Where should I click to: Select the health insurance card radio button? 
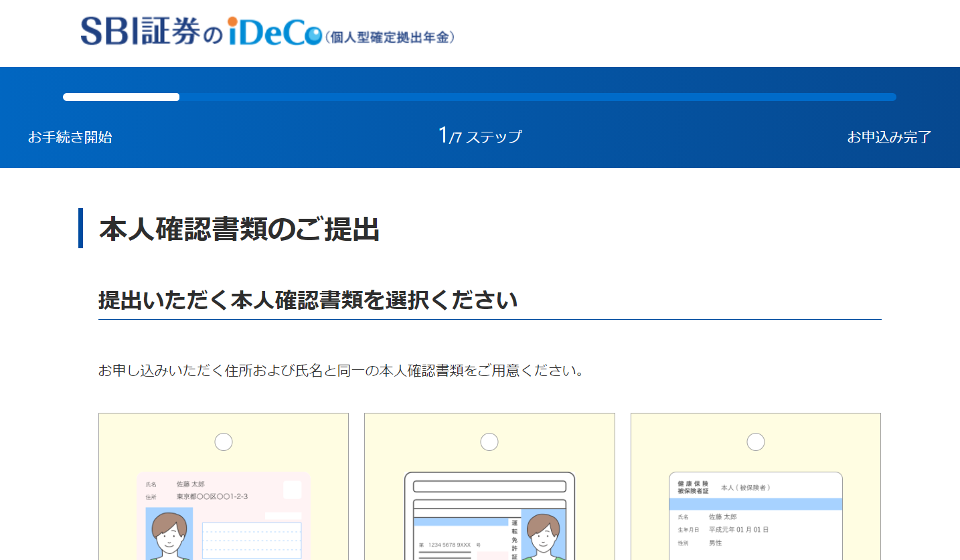coord(755,442)
